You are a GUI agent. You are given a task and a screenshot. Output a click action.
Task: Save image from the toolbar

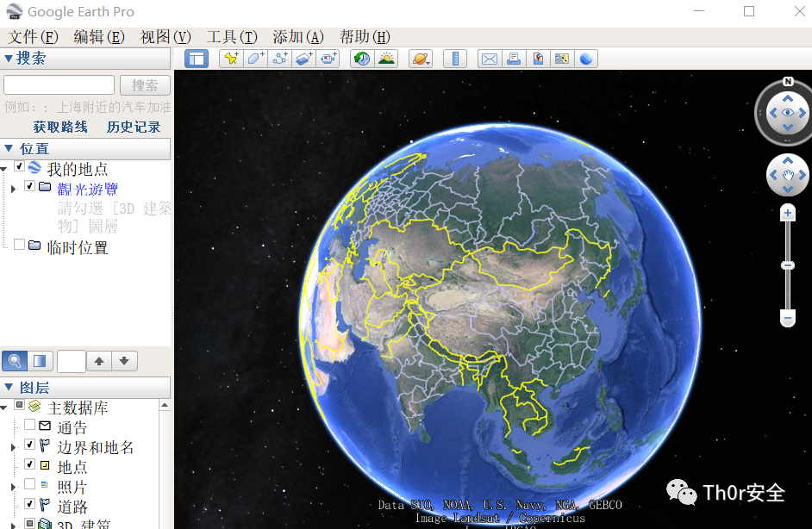(x=562, y=59)
